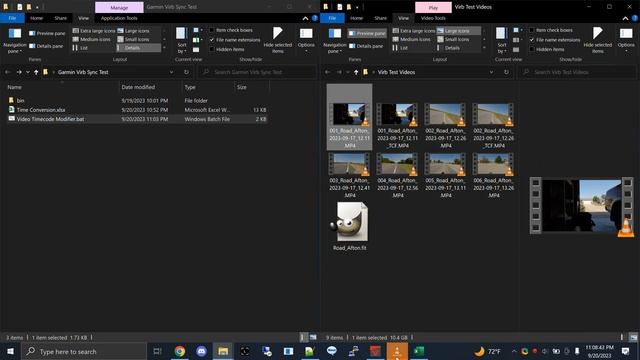This screenshot has height=360, width=640.
Task: Open Discord from taskbar
Action: [201, 351]
